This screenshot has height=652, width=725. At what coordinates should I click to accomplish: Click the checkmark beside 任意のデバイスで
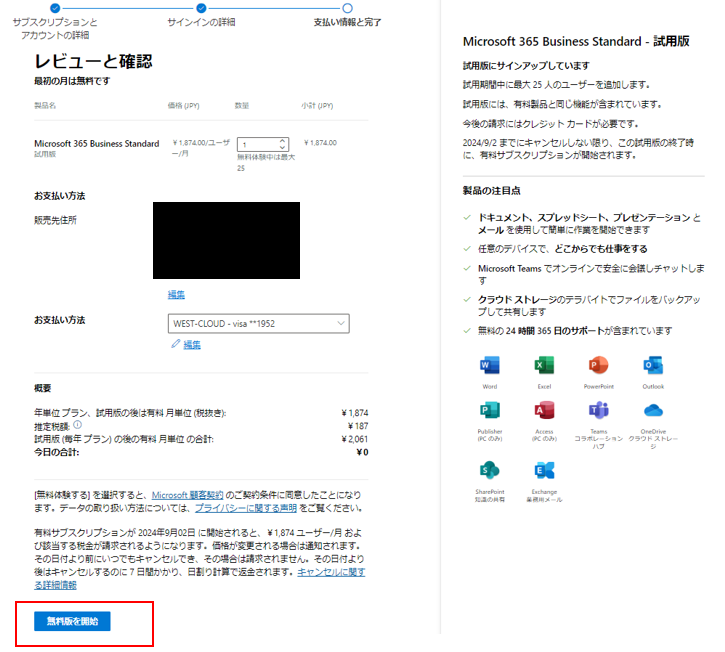coord(467,248)
